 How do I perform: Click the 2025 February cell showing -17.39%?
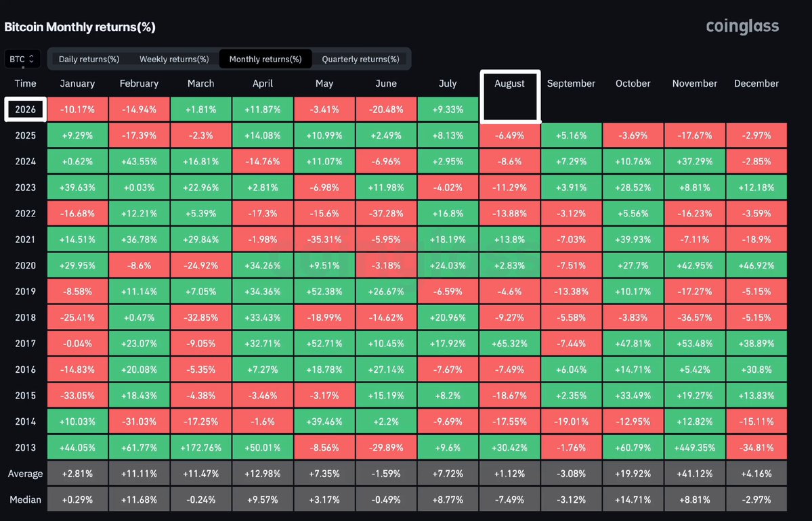tap(139, 135)
